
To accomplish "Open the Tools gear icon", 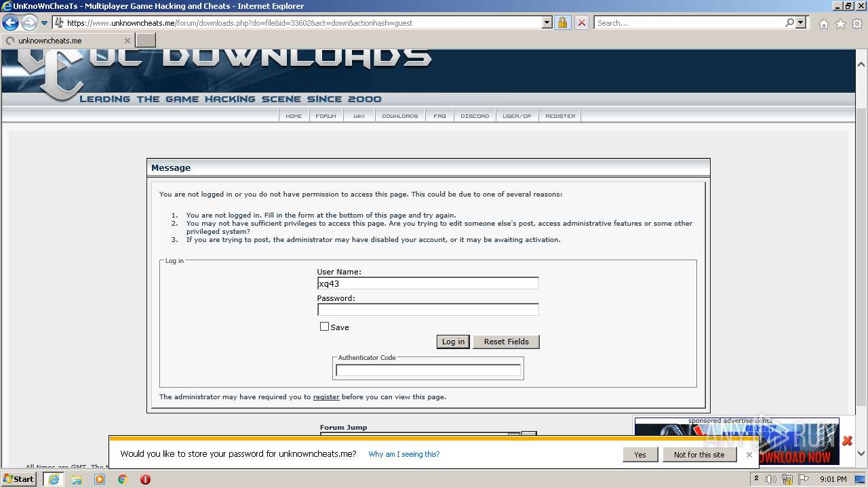I will pyautogui.click(x=858, y=24).
